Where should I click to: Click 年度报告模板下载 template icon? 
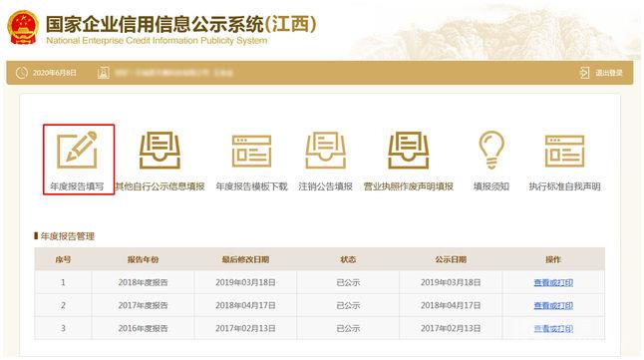click(x=251, y=151)
